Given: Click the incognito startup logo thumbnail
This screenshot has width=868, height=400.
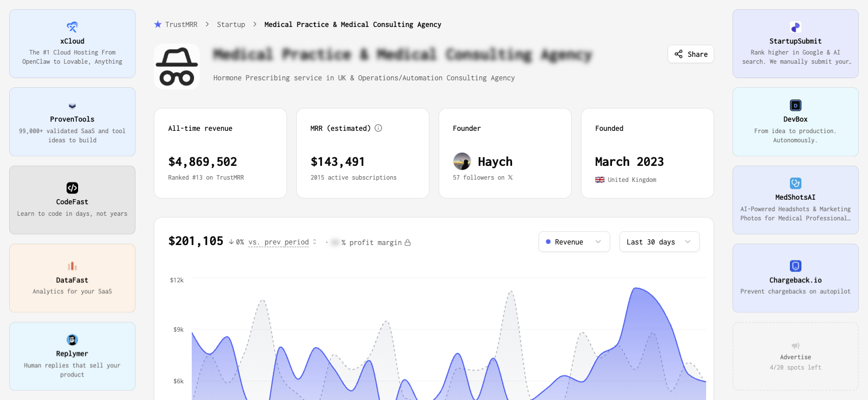Looking at the screenshot, I should tap(177, 67).
